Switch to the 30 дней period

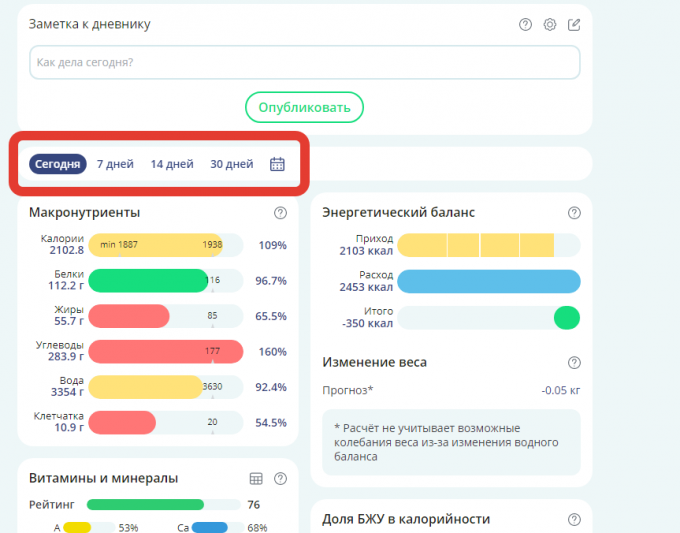pos(231,164)
